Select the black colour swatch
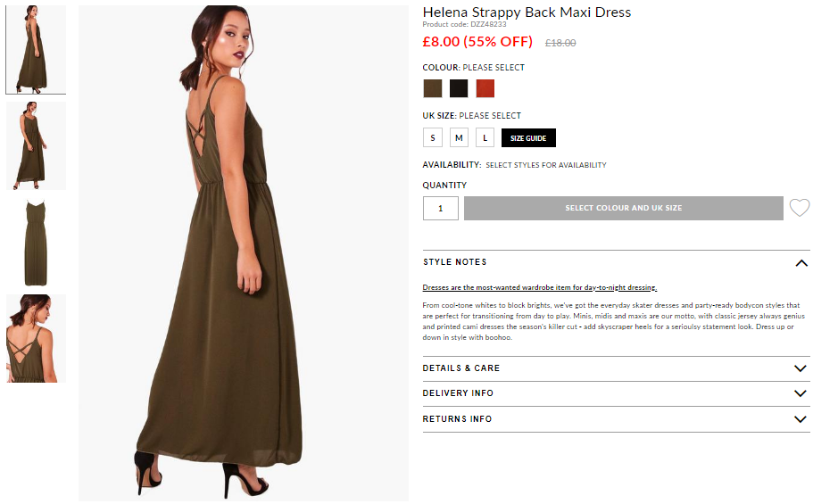 click(x=459, y=88)
